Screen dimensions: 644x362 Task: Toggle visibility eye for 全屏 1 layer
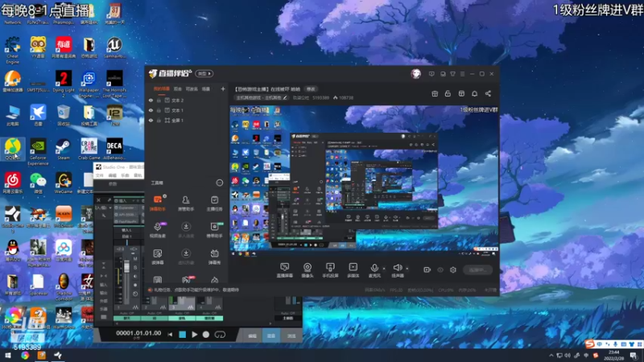pyautogui.click(x=151, y=120)
